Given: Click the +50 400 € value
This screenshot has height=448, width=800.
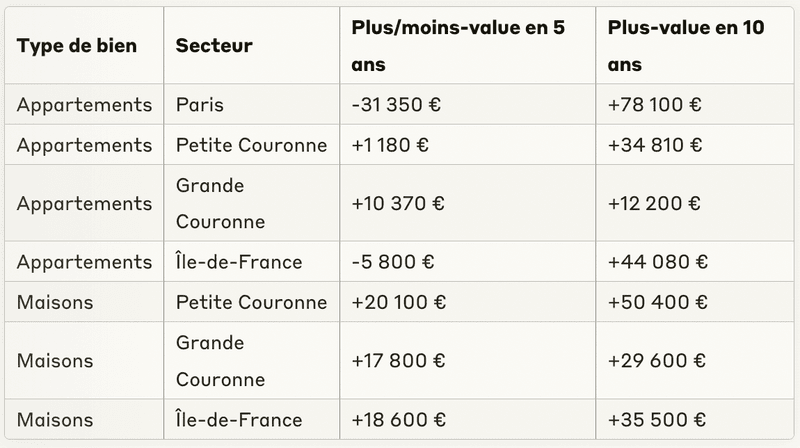Looking at the screenshot, I should [x=656, y=302].
